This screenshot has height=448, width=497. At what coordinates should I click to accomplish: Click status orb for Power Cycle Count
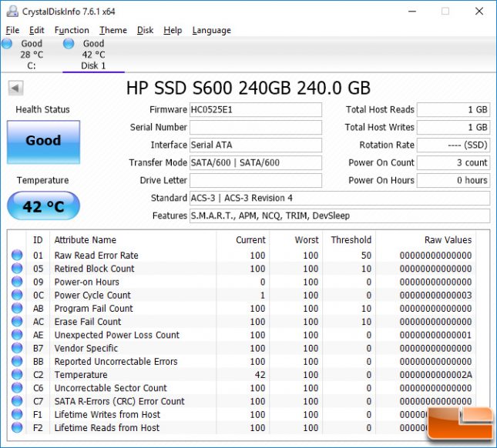point(17,295)
